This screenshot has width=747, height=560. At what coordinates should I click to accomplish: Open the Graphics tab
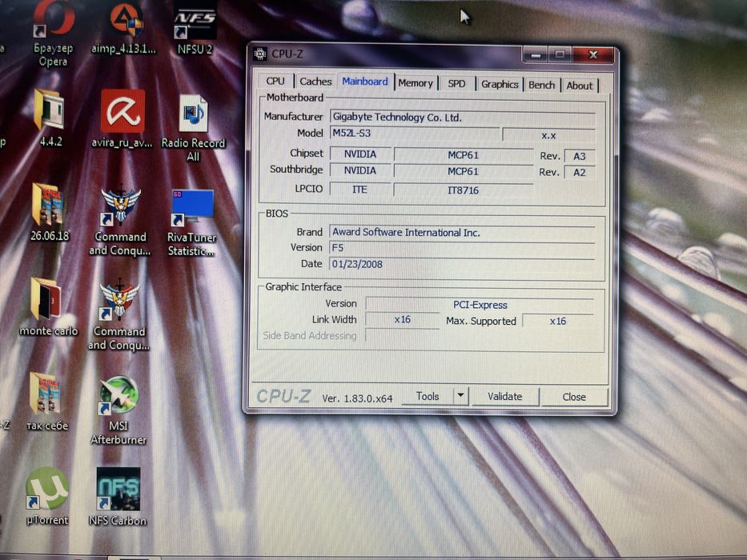[x=500, y=84]
